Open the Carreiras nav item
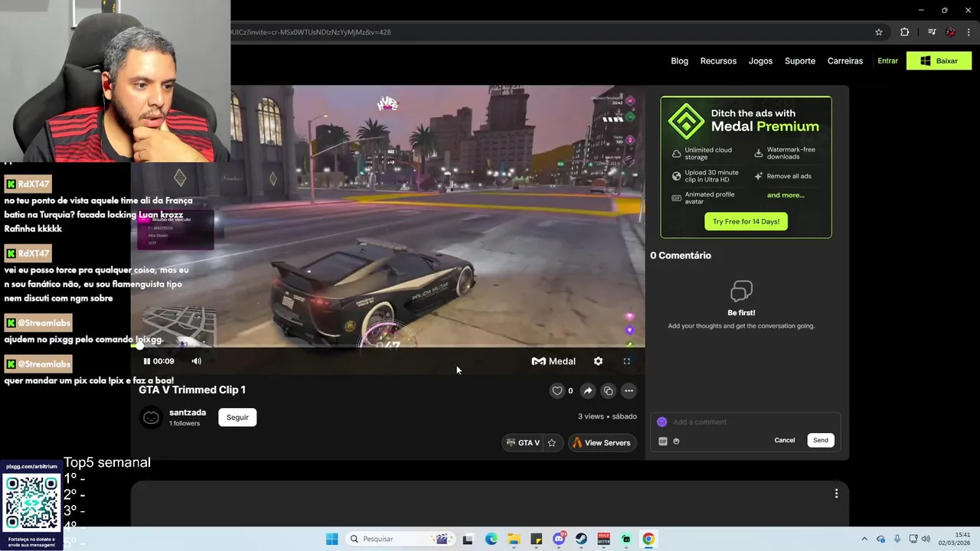The width and height of the screenshot is (980, 551). [845, 61]
